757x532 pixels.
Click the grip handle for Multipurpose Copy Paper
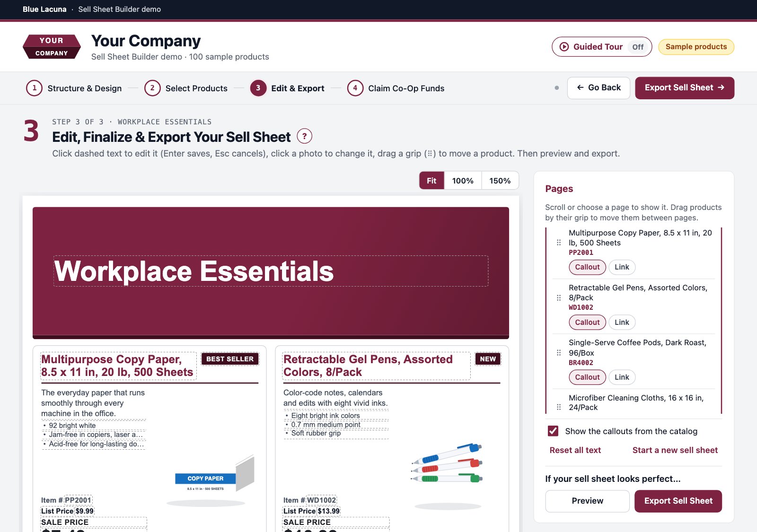click(559, 243)
